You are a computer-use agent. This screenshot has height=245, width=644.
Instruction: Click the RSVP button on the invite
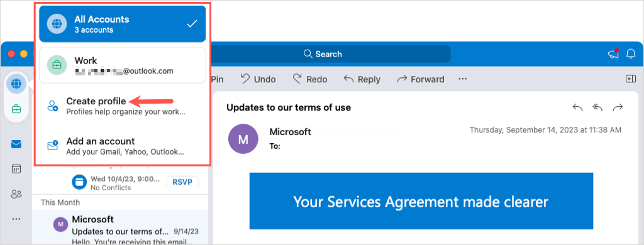182,182
